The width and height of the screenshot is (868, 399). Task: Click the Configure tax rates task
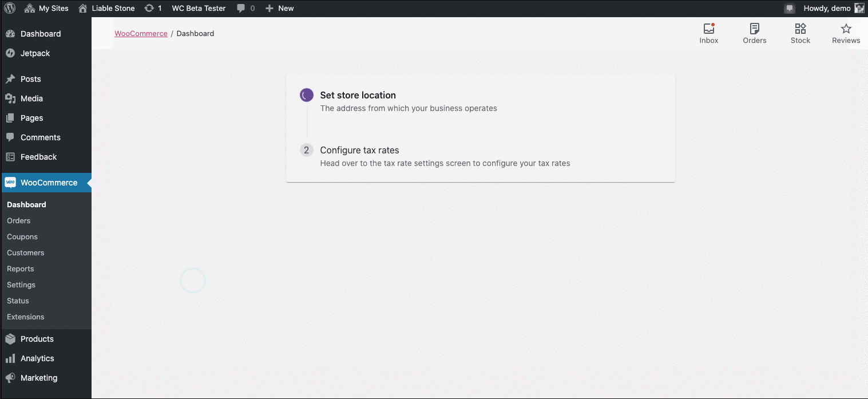[359, 150]
